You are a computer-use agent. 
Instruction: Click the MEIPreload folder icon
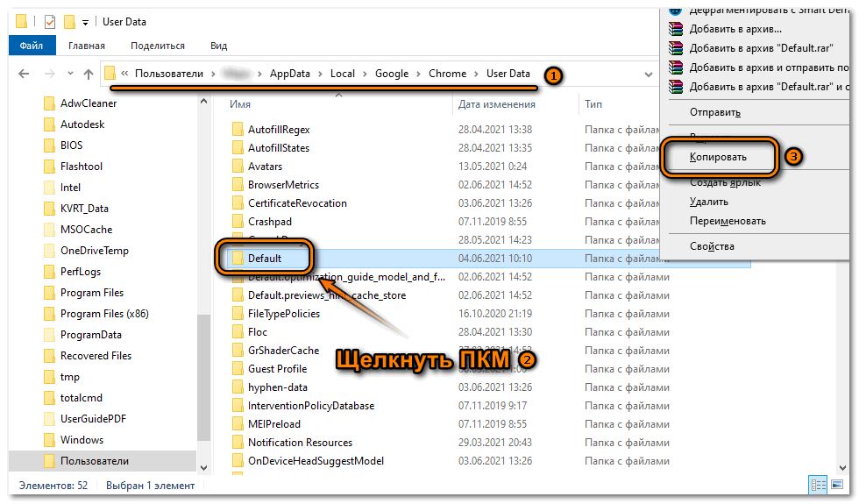tap(238, 424)
